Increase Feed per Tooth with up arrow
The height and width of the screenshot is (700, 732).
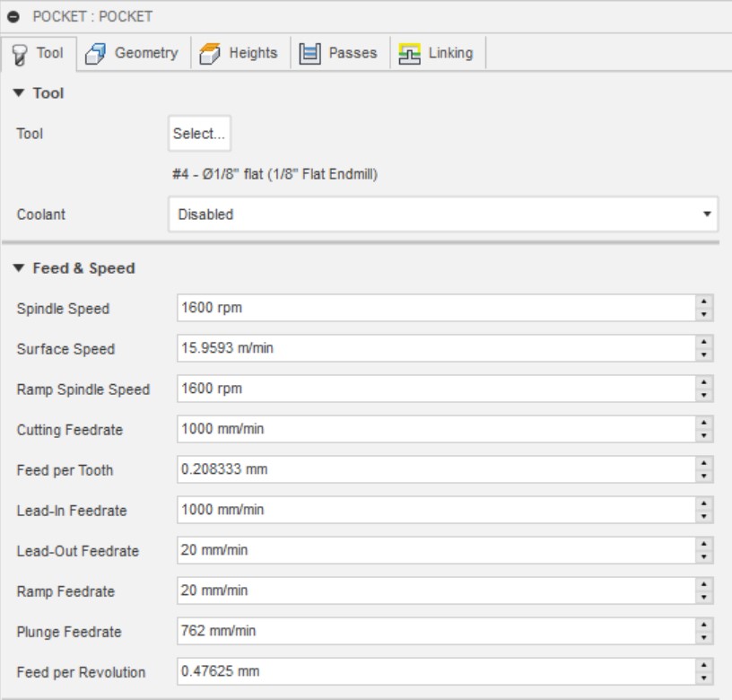point(703,463)
